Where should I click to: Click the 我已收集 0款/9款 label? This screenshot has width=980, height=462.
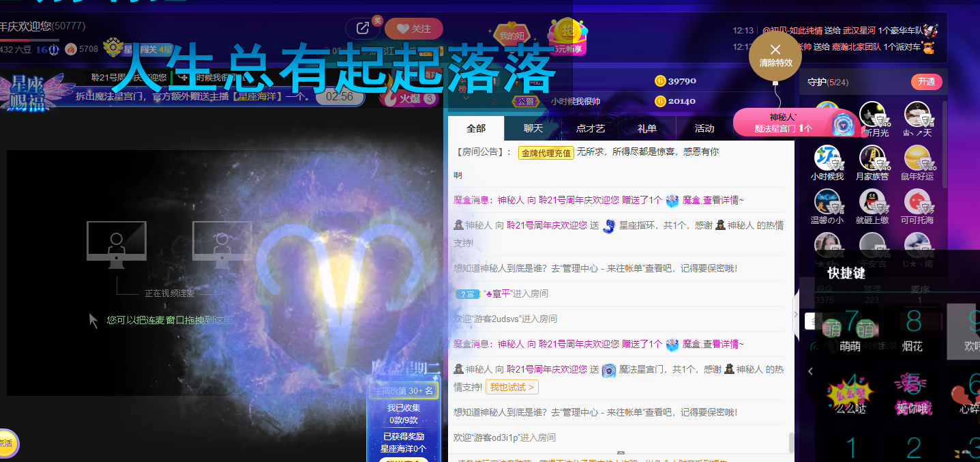point(403,414)
